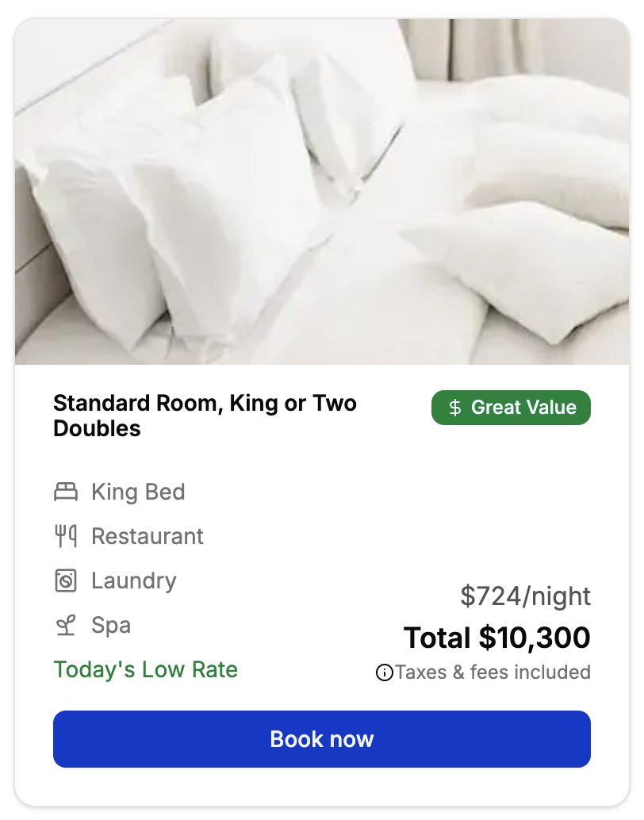Click the dollar sign icon in badge
Image resolution: width=644 pixels, height=820 pixels.
(x=454, y=408)
